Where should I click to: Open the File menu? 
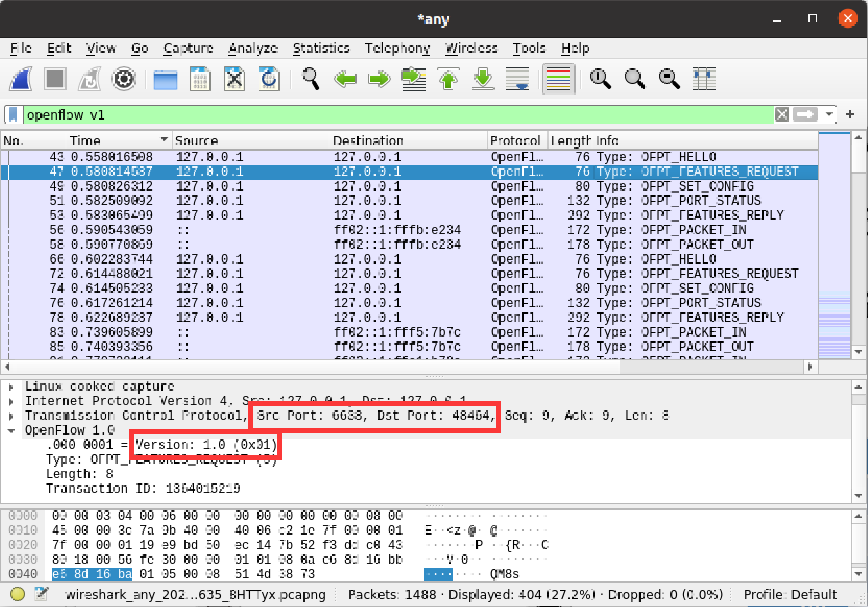pyautogui.click(x=21, y=48)
